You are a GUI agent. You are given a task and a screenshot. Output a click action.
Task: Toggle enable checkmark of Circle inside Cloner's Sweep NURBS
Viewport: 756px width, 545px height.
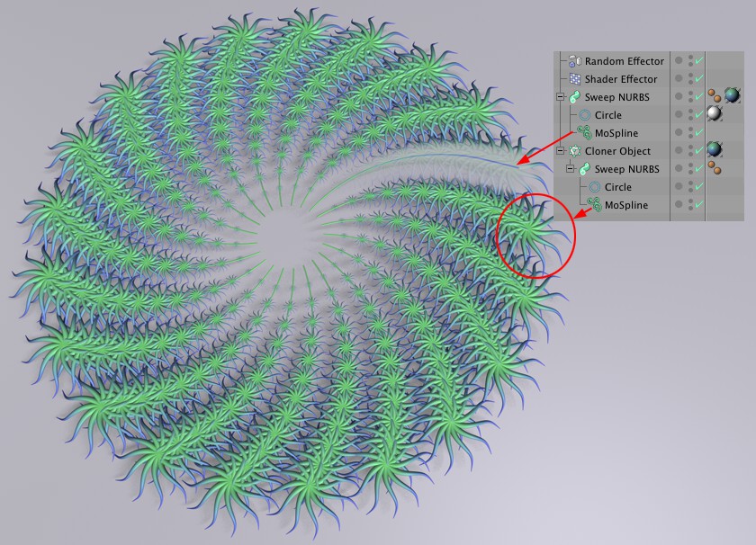pyautogui.click(x=699, y=186)
